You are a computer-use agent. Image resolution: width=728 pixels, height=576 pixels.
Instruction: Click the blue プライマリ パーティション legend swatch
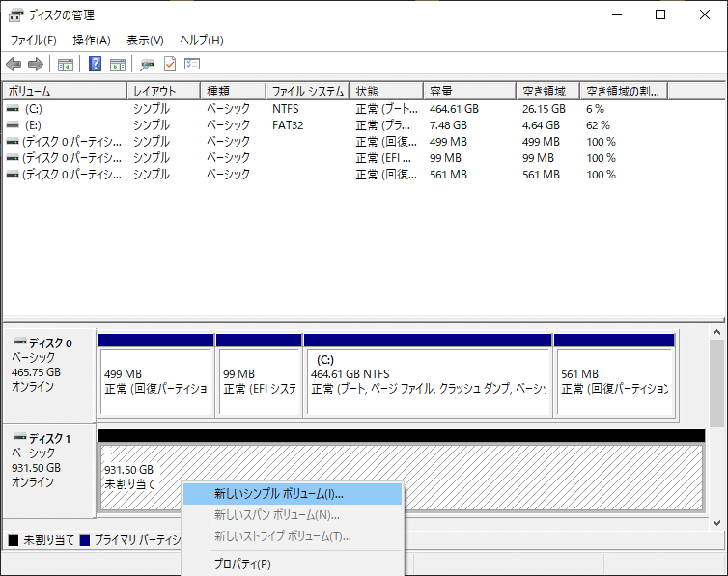tap(85, 540)
